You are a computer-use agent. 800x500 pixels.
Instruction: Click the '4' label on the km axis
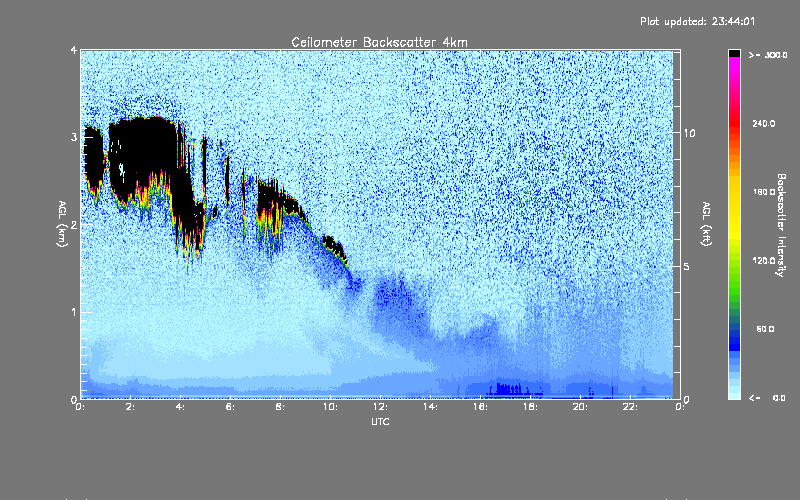pos(74,50)
